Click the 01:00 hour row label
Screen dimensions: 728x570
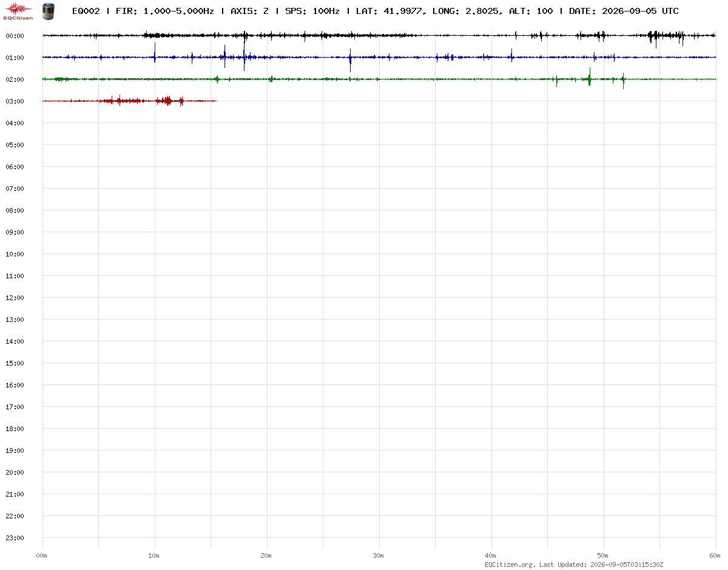pyautogui.click(x=15, y=58)
